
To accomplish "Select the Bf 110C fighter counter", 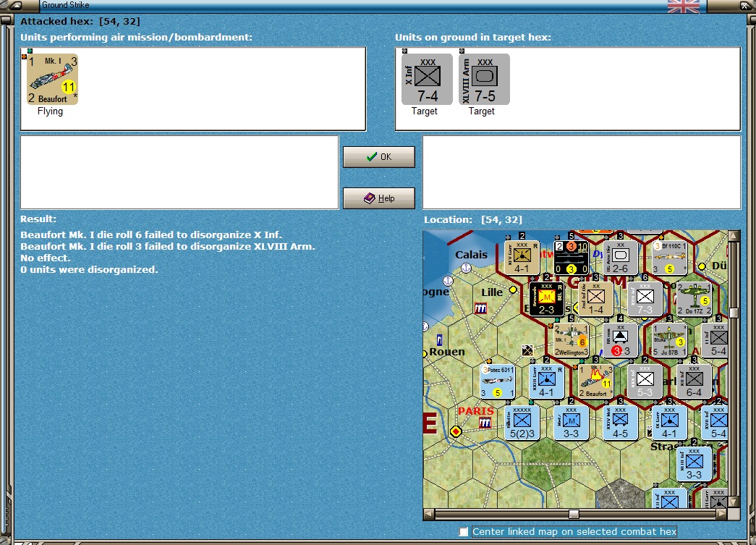I will tap(670, 257).
